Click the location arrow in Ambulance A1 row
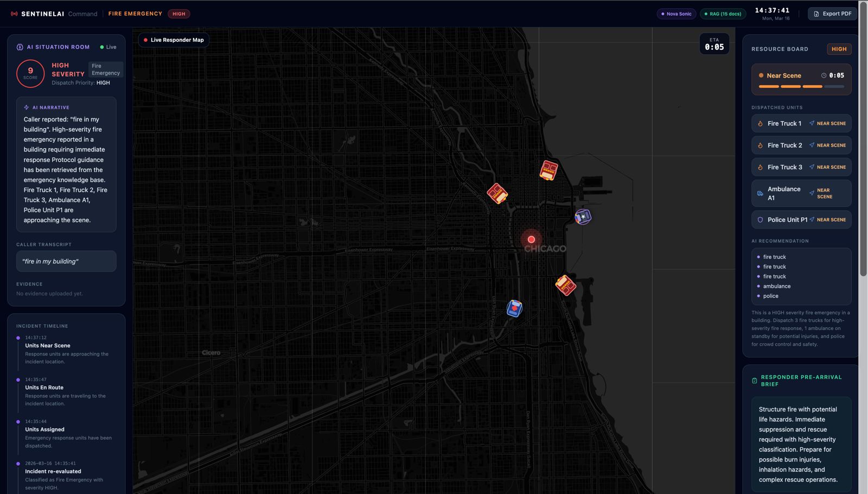Viewport: 868px width, 494px height. (x=812, y=193)
